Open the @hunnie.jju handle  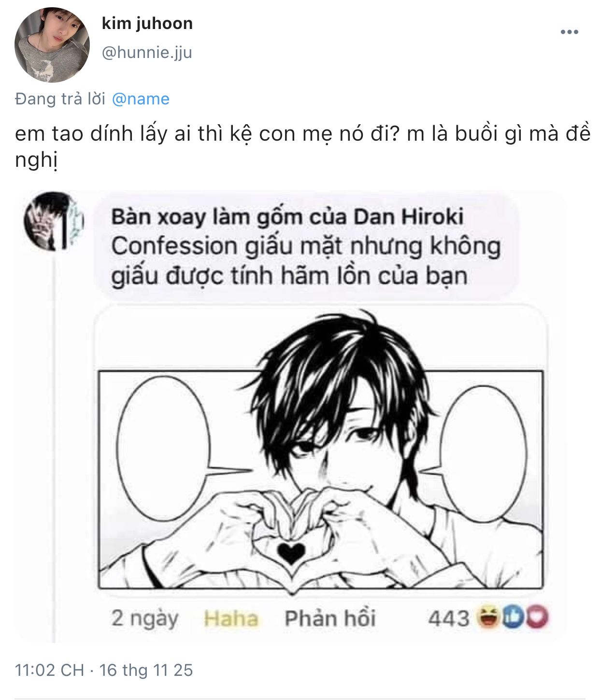pos(147,52)
